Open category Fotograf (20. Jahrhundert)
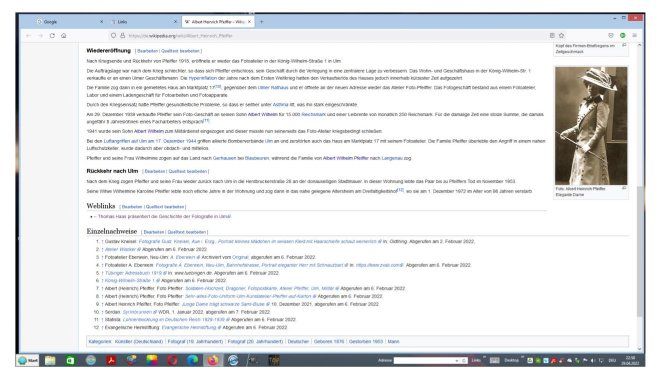This screenshot has height=379, width=663. point(255,341)
